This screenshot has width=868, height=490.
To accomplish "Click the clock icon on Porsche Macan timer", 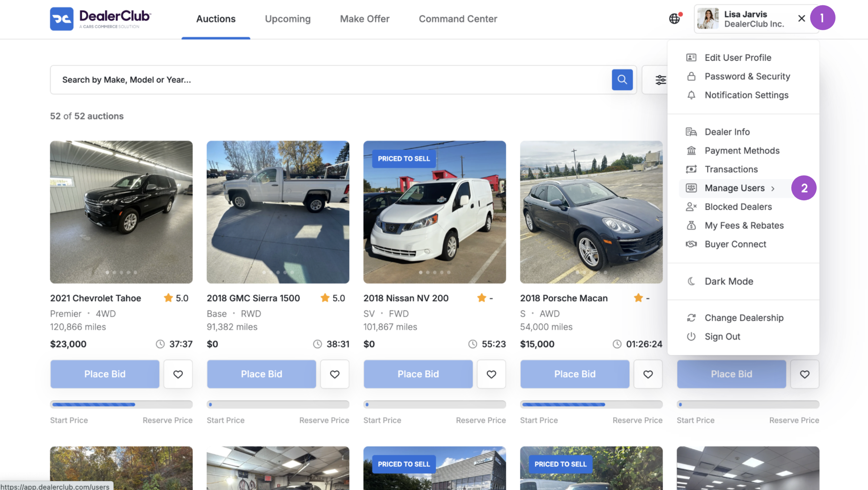I will (617, 344).
